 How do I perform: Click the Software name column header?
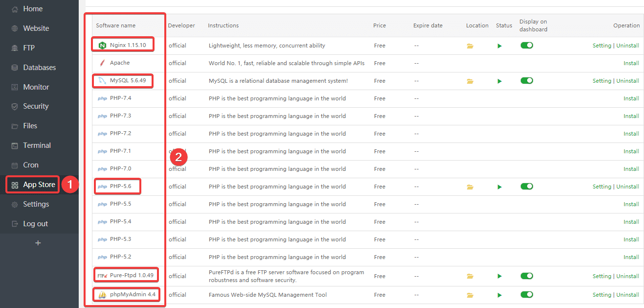[x=115, y=25]
